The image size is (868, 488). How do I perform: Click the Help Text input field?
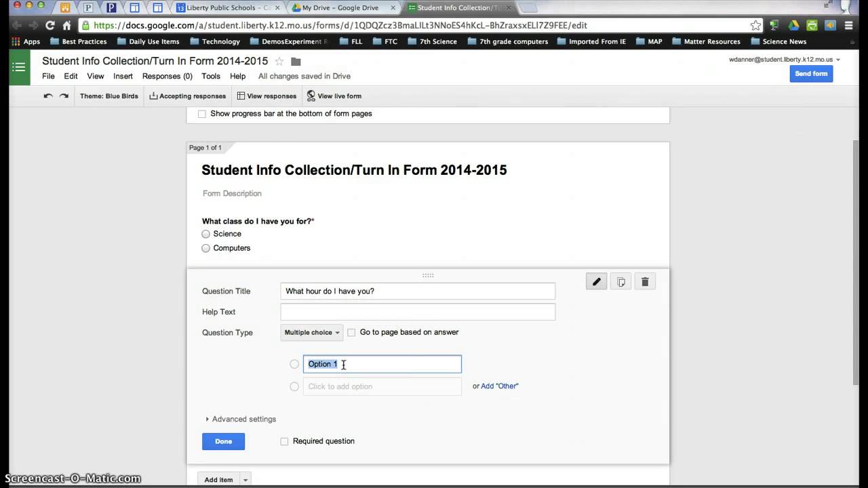pos(418,312)
